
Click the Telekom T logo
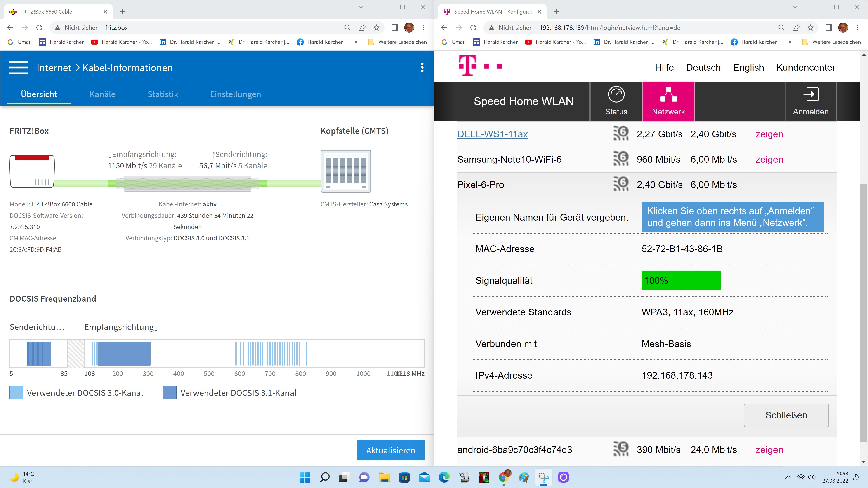[468, 66]
